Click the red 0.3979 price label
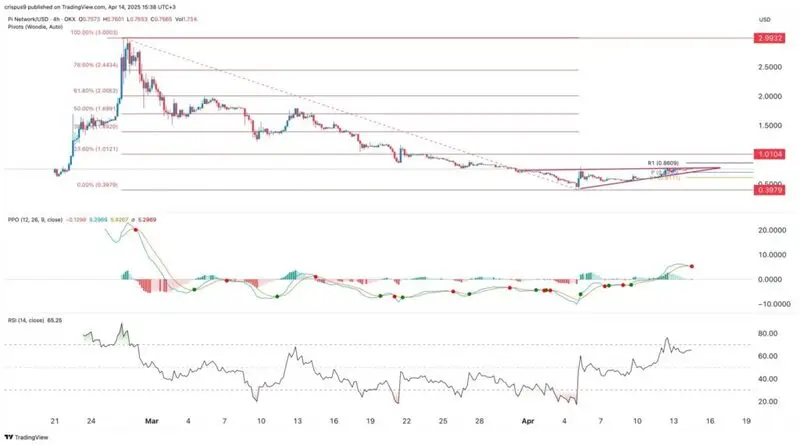800x445 pixels. point(769,190)
